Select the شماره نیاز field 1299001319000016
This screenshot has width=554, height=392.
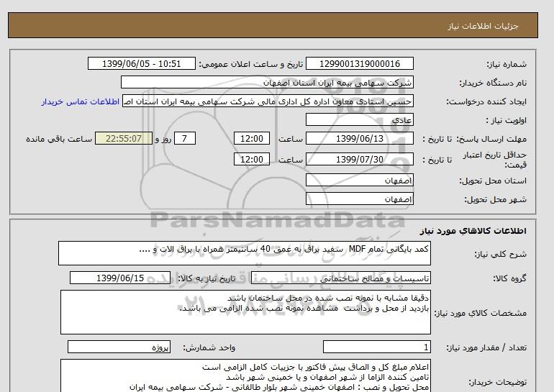pyautogui.click(x=359, y=64)
